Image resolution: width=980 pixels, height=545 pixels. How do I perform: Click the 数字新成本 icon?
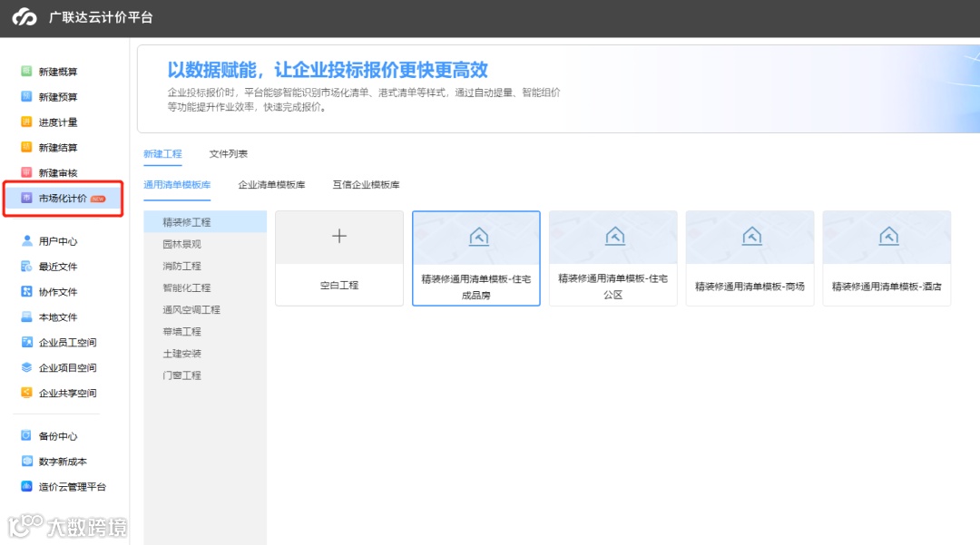pyautogui.click(x=26, y=461)
